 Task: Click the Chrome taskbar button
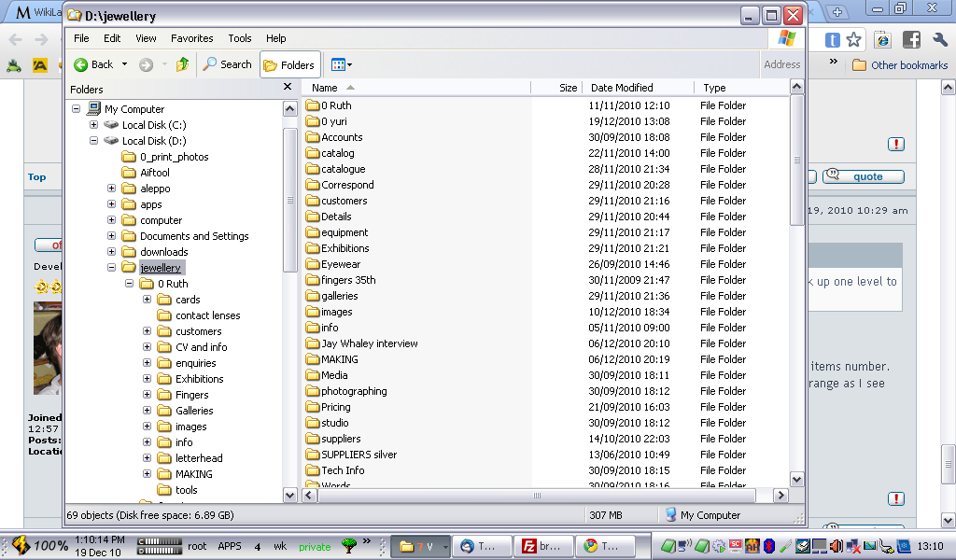tap(600, 547)
